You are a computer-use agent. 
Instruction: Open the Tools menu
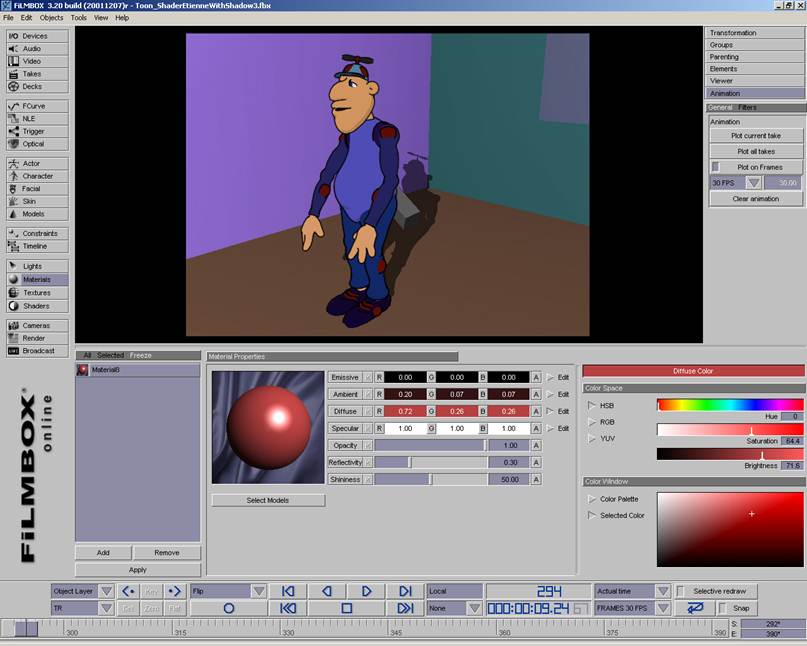coord(79,18)
